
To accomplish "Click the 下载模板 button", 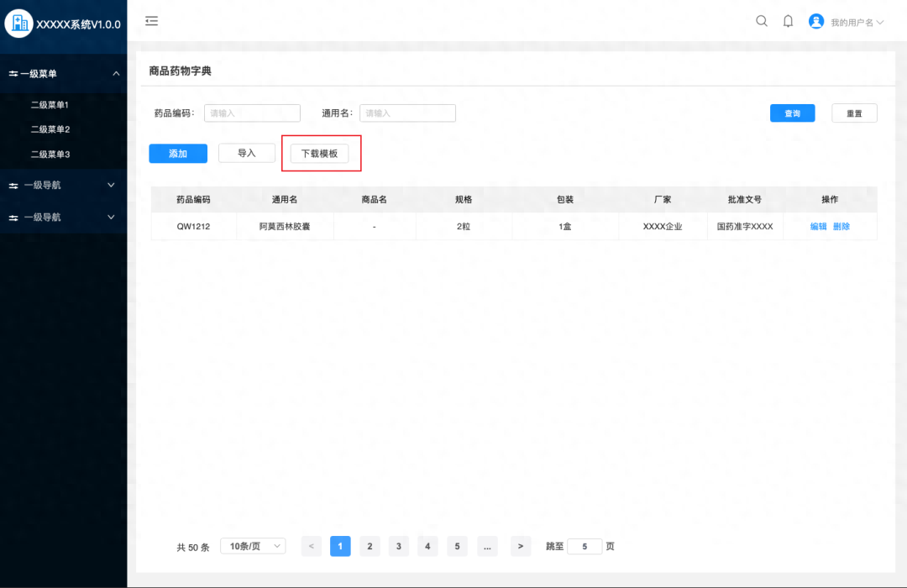I will 319,154.
